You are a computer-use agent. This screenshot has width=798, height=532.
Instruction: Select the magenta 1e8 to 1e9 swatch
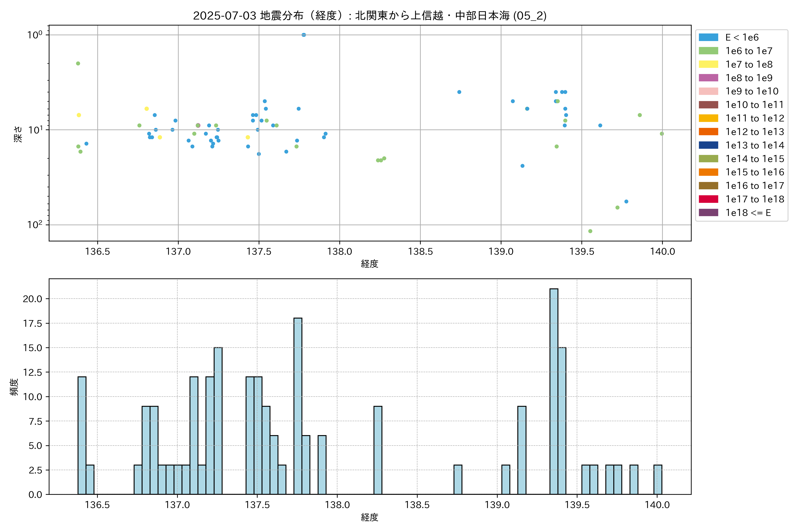[708, 78]
